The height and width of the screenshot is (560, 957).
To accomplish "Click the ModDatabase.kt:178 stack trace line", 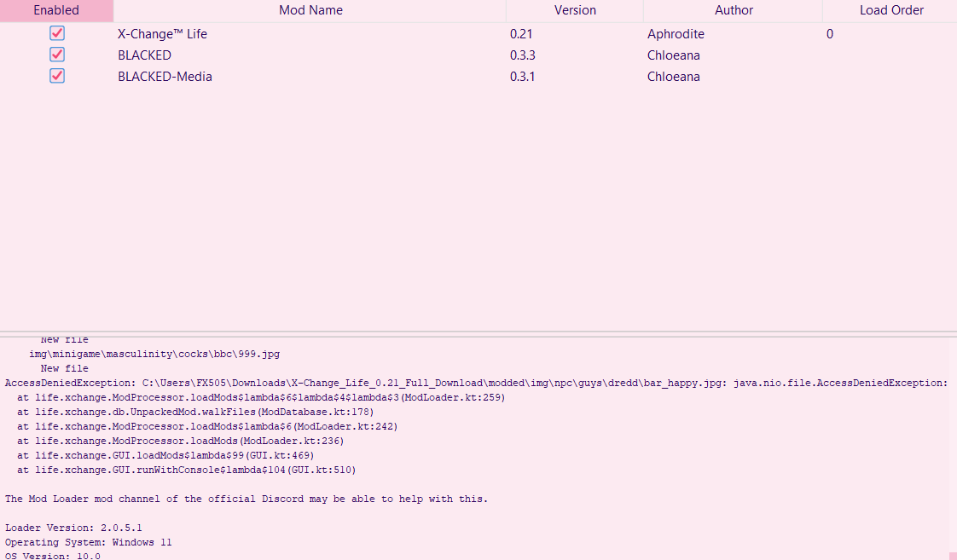I will (195, 413).
